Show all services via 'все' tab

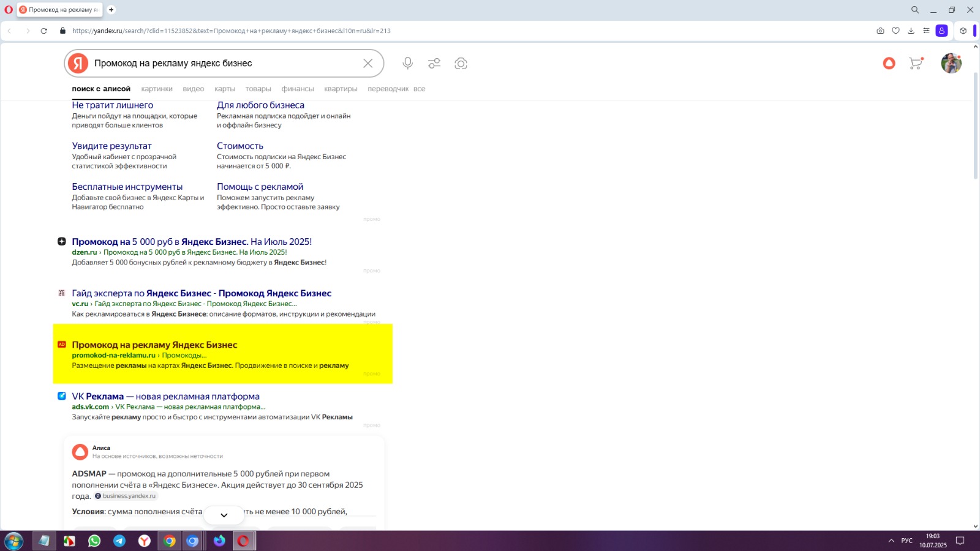pyautogui.click(x=419, y=89)
